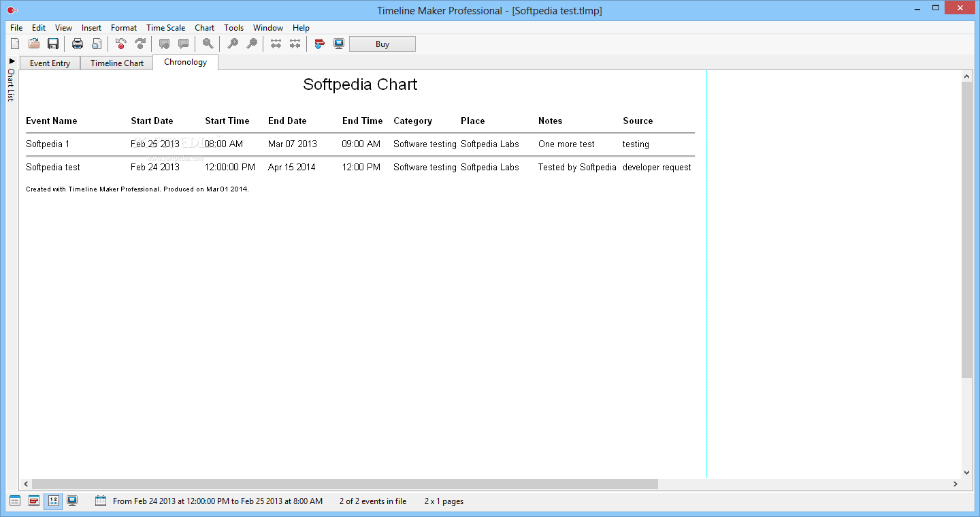Click the Buy button
The height and width of the screenshot is (517, 980).
click(382, 44)
